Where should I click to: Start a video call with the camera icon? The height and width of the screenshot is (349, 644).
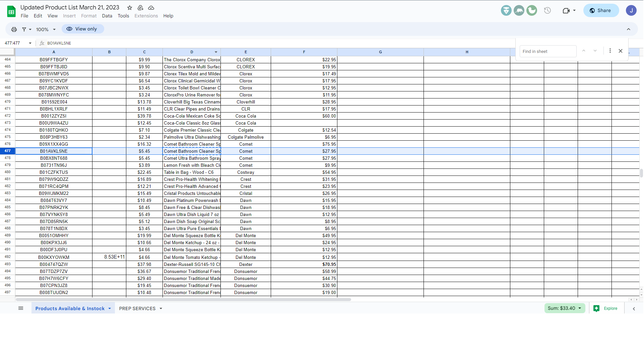[x=566, y=10]
